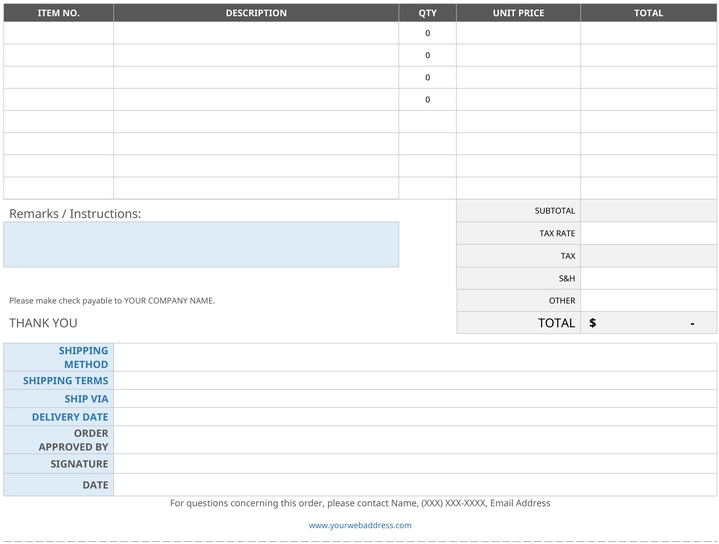Viewport: 719px width, 544px height.
Task: Click the TAX RATE value cell
Action: tap(648, 233)
